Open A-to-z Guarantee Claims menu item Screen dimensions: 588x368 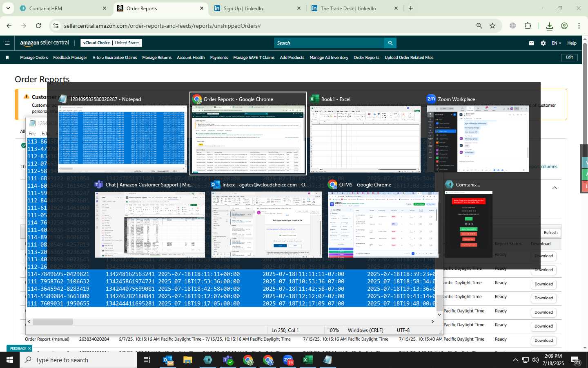point(115,58)
